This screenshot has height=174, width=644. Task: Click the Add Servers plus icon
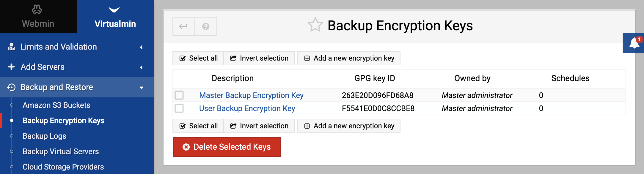coord(12,67)
